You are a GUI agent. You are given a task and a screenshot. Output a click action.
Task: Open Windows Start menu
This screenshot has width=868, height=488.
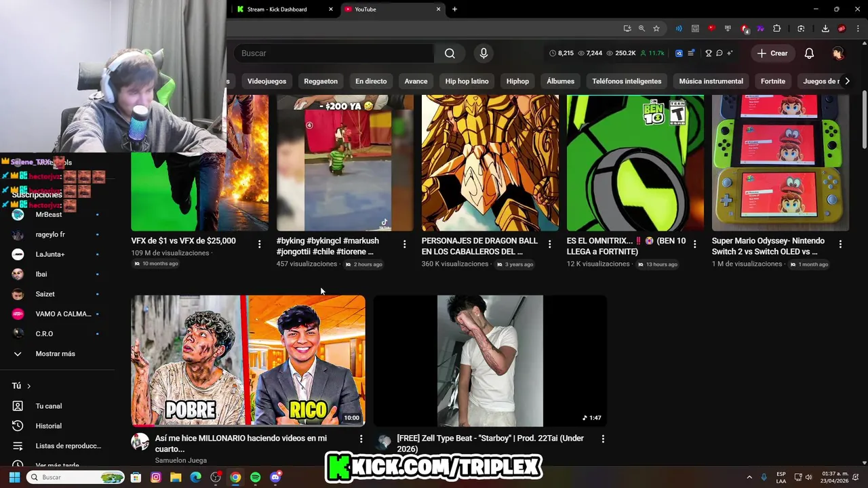click(x=14, y=477)
